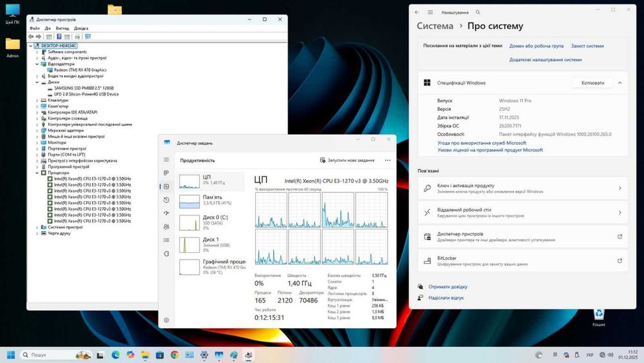
Task: Open 'BitLocker' row in related settings
Action: tap(522, 260)
